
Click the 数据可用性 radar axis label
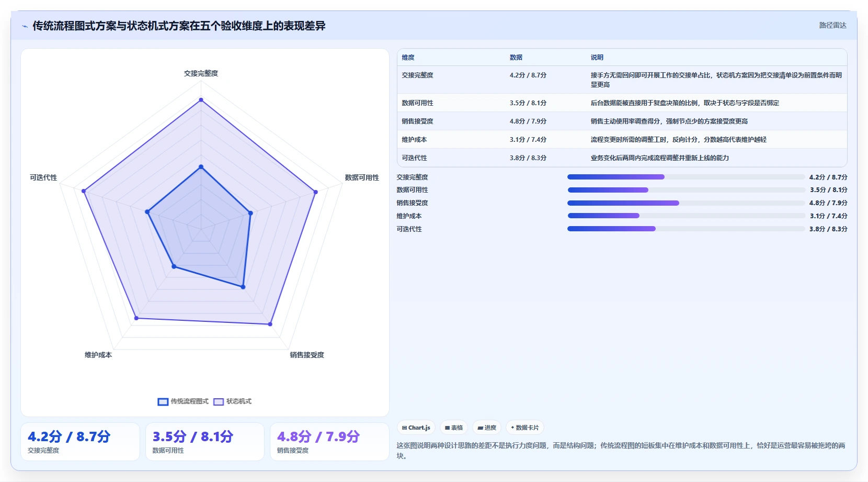362,177
